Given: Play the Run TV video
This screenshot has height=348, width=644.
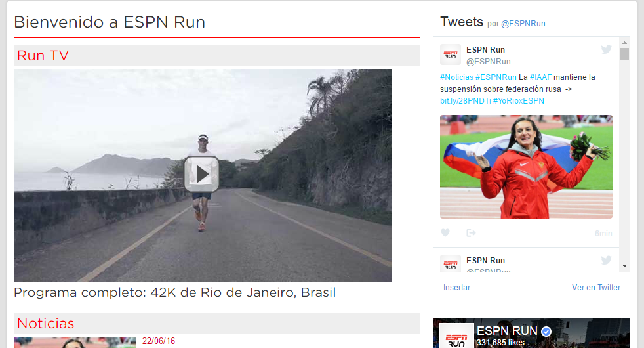Looking at the screenshot, I should tap(201, 174).
